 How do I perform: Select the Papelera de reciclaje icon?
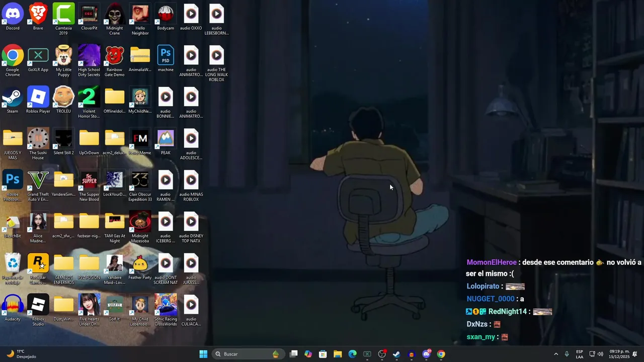13,269
